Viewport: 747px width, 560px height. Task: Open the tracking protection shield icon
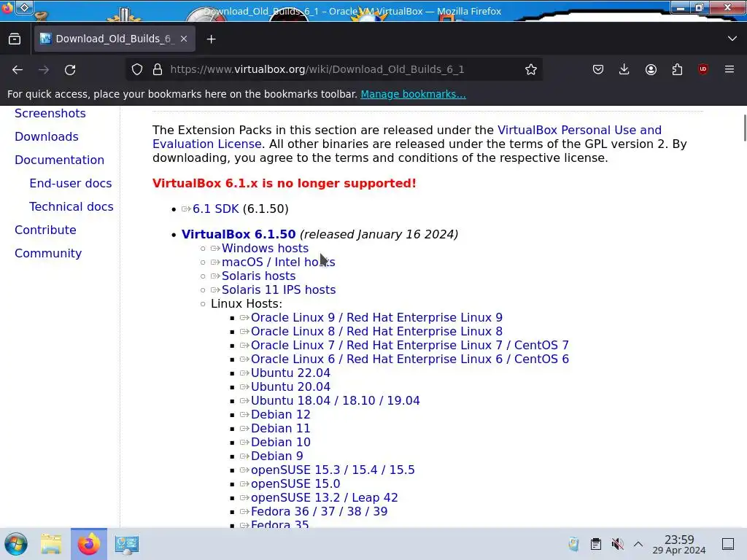pyautogui.click(x=137, y=69)
